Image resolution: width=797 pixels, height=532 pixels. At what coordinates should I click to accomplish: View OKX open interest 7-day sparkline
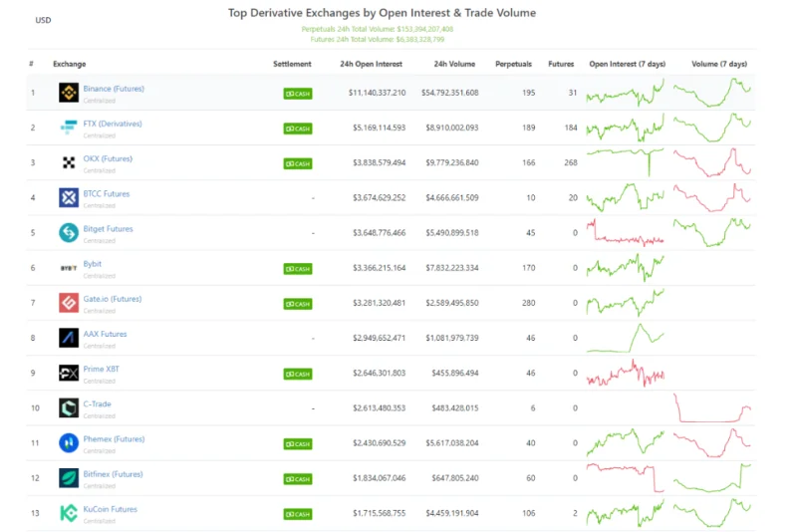626,162
